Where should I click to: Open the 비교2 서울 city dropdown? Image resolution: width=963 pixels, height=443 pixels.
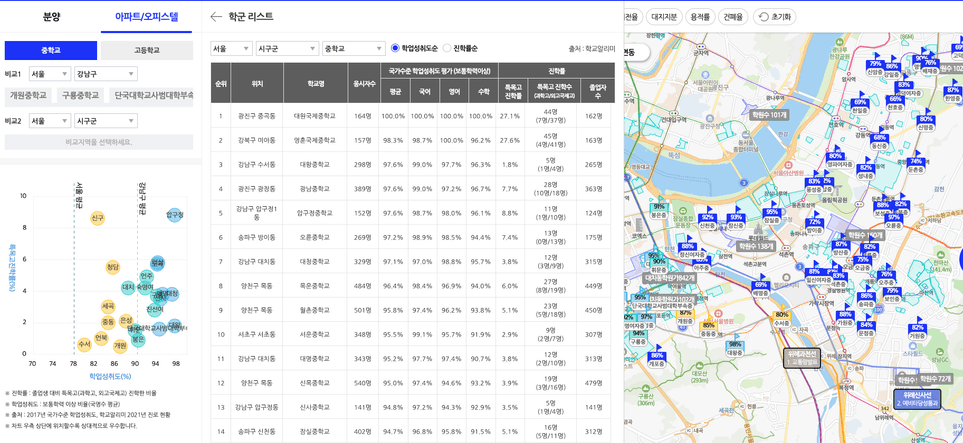(x=49, y=121)
